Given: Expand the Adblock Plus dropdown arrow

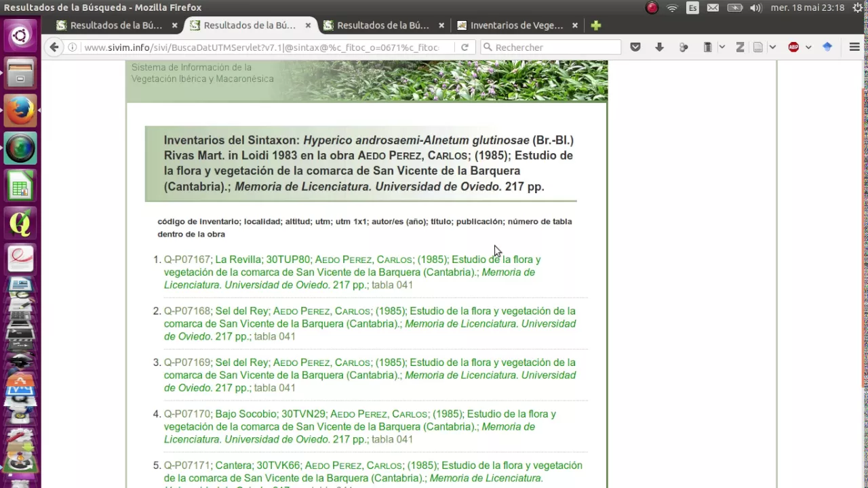Looking at the screenshot, I should [x=808, y=47].
